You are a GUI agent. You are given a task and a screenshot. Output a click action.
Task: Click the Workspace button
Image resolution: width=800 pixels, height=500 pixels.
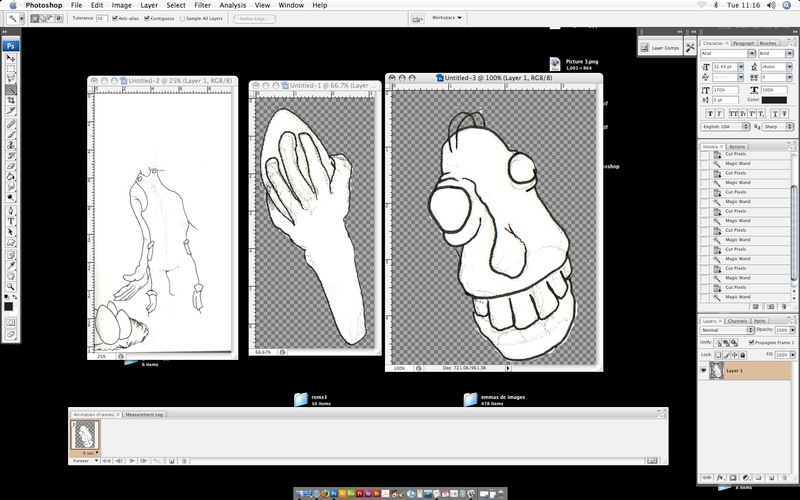tap(444, 17)
